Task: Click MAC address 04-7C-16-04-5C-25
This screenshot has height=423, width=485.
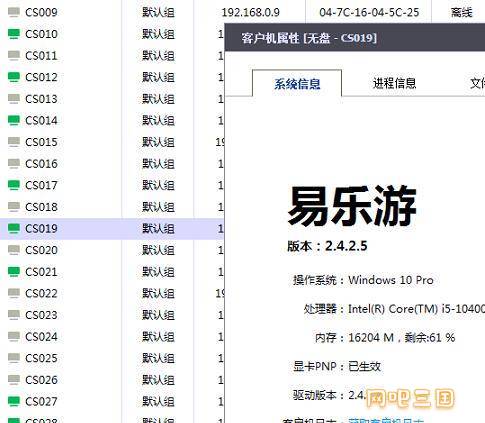Action: (369, 13)
